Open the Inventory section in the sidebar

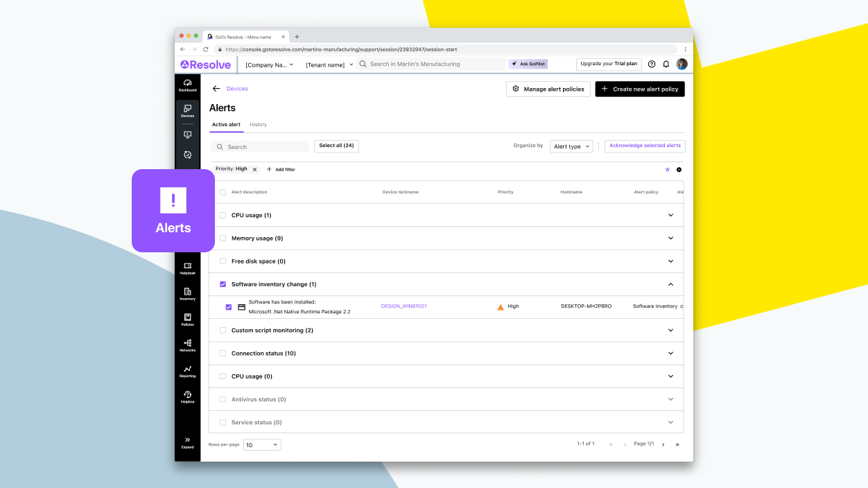pyautogui.click(x=187, y=294)
